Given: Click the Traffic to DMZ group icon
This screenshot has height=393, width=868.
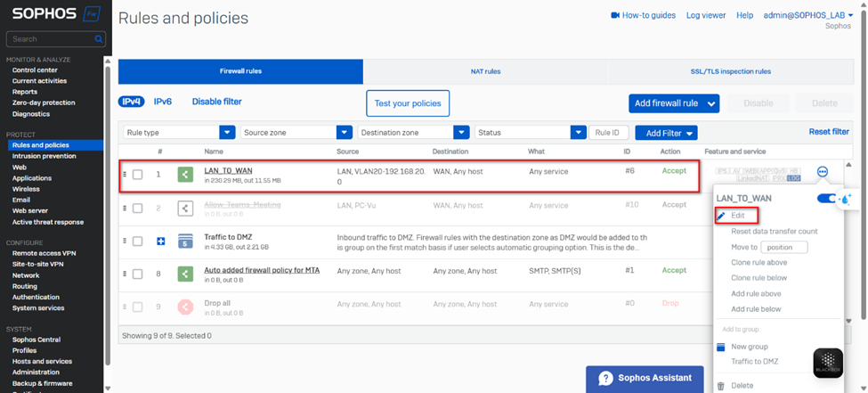Looking at the screenshot, I should click(185, 242).
